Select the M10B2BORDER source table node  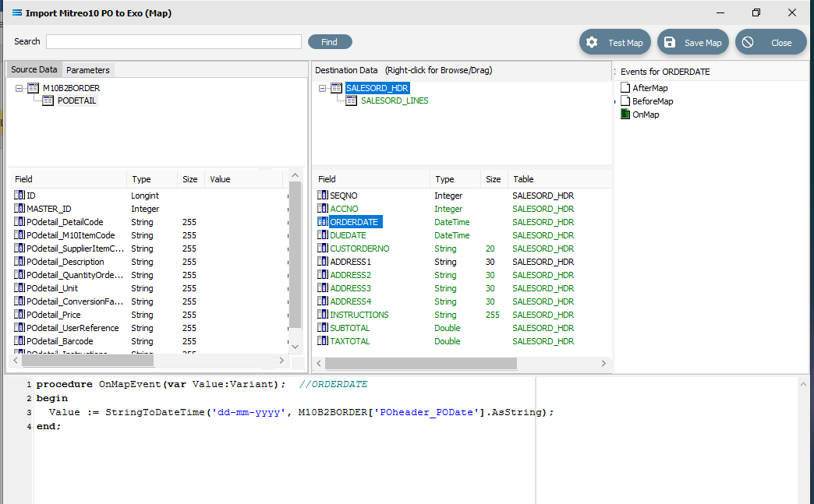(71, 88)
